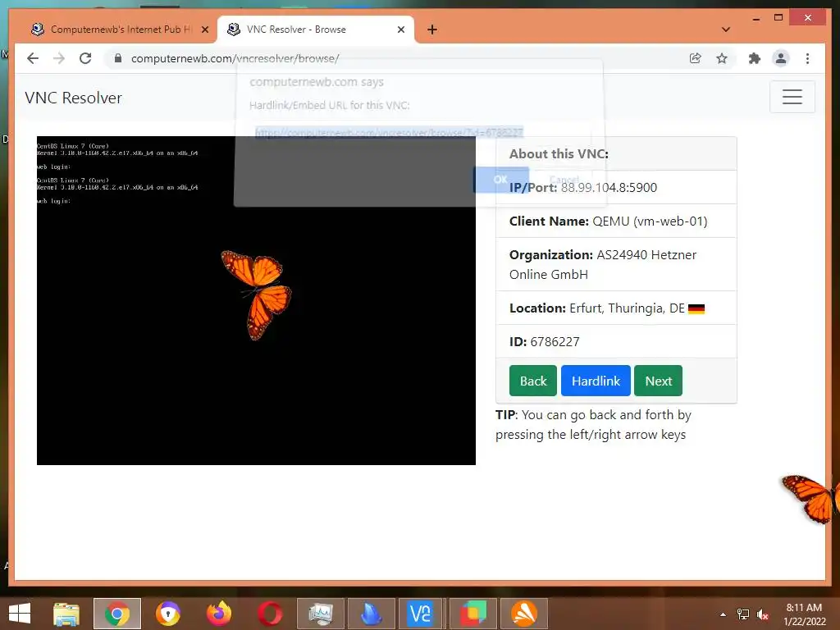Select the VNC Resolver - Browse tab
The height and width of the screenshot is (630, 840).
(315, 30)
